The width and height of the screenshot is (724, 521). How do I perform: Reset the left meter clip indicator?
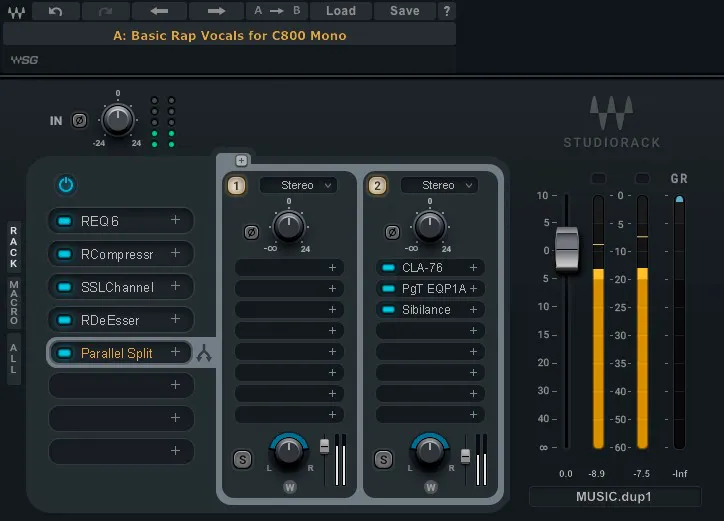point(598,178)
